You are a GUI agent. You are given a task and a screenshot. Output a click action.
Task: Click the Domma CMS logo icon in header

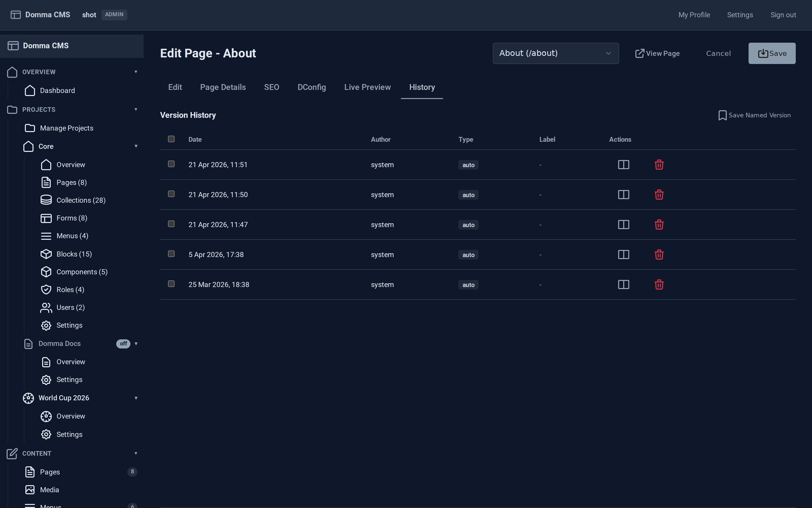(x=15, y=15)
